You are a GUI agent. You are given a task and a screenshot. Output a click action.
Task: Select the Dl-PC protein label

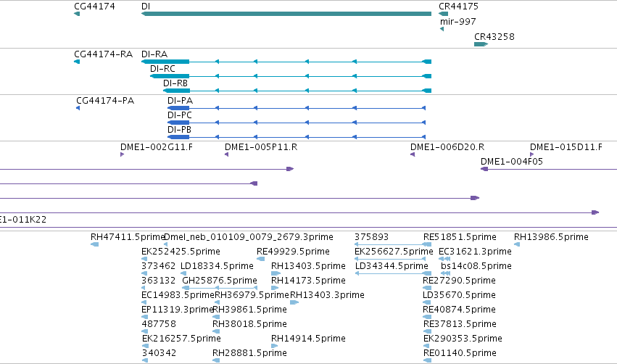pyautogui.click(x=180, y=115)
